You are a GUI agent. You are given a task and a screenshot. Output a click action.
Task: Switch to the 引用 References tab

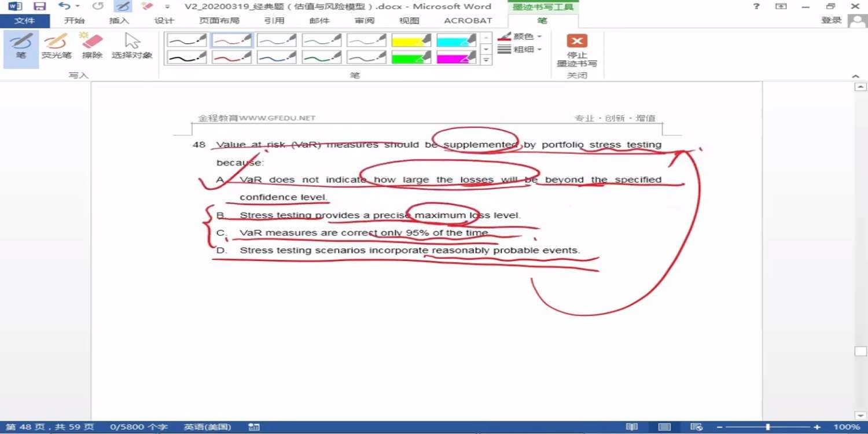tap(274, 21)
